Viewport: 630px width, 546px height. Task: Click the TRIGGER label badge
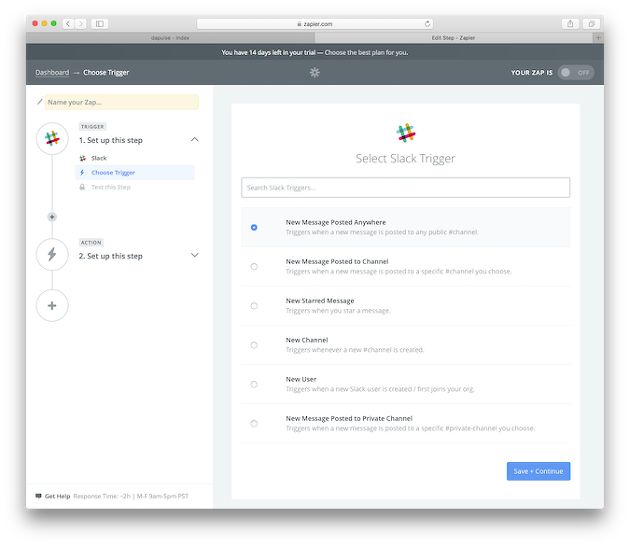[92, 127]
